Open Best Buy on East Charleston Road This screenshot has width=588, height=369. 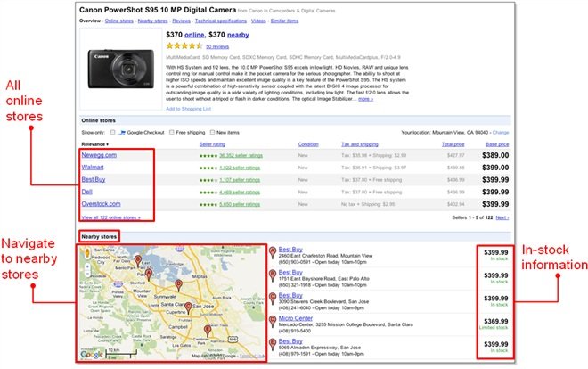[x=290, y=250]
